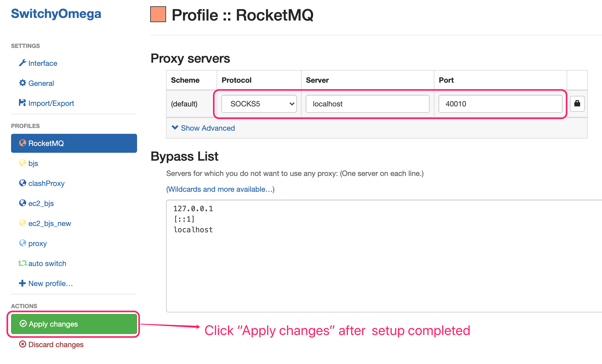The width and height of the screenshot is (602, 364).
Task: Click the Discard changes X icon
Action: [23, 344]
